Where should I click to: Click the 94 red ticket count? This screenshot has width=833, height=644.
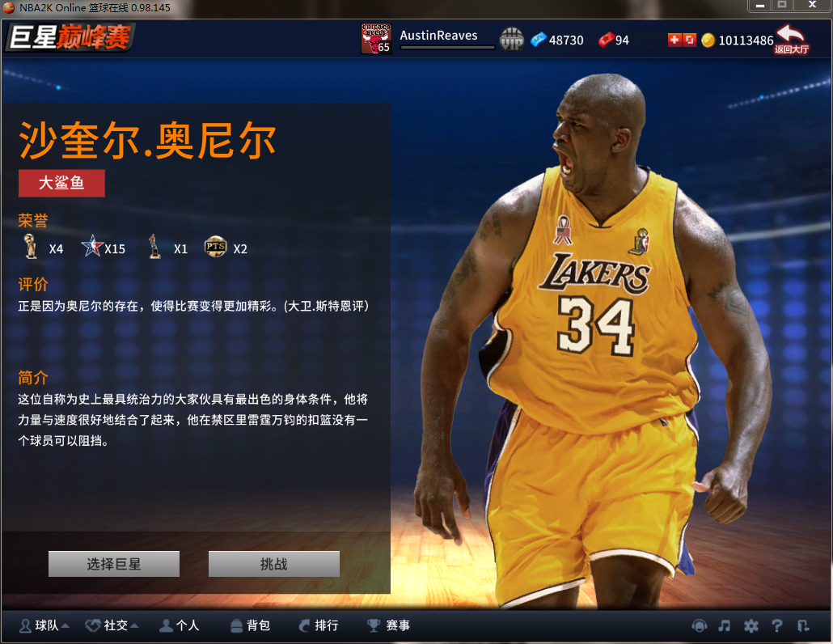622,40
